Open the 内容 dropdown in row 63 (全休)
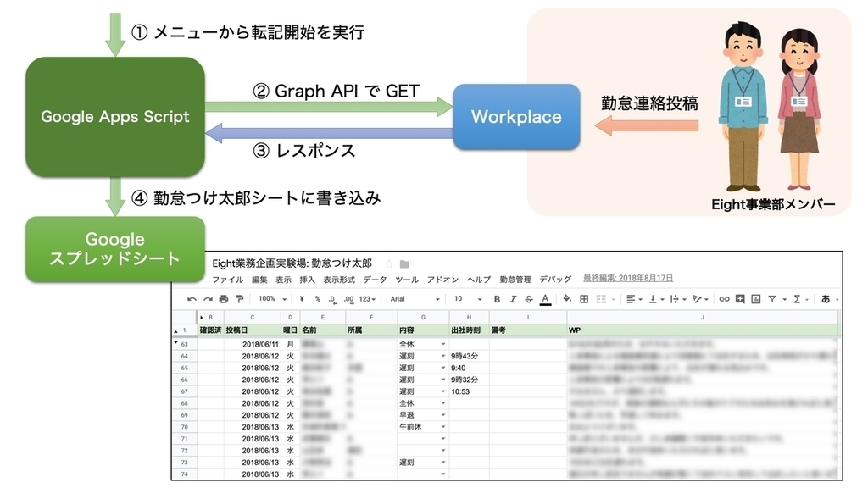Screen dimensions: 868x488 pyautogui.click(x=443, y=344)
